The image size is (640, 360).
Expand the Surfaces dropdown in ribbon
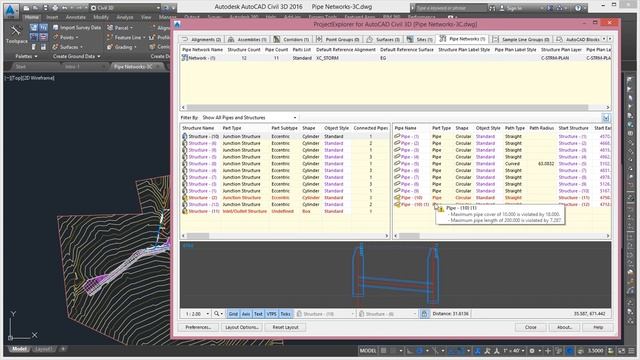pyautogui.click(x=68, y=47)
